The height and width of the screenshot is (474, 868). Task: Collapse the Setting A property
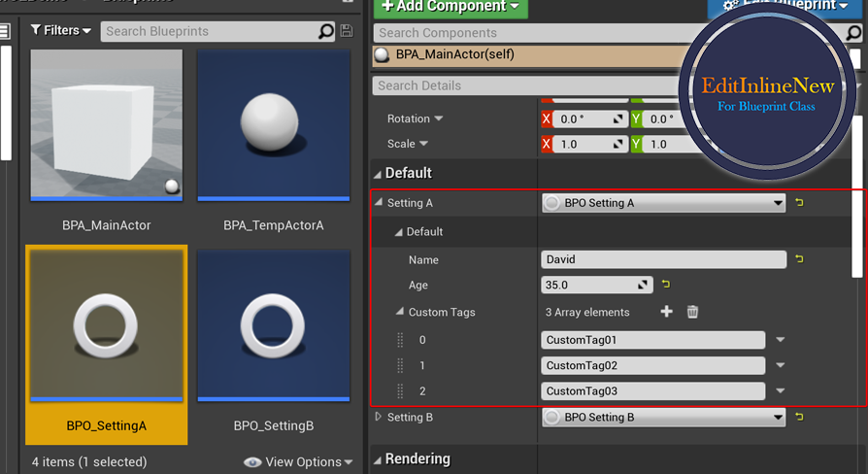[x=379, y=203]
